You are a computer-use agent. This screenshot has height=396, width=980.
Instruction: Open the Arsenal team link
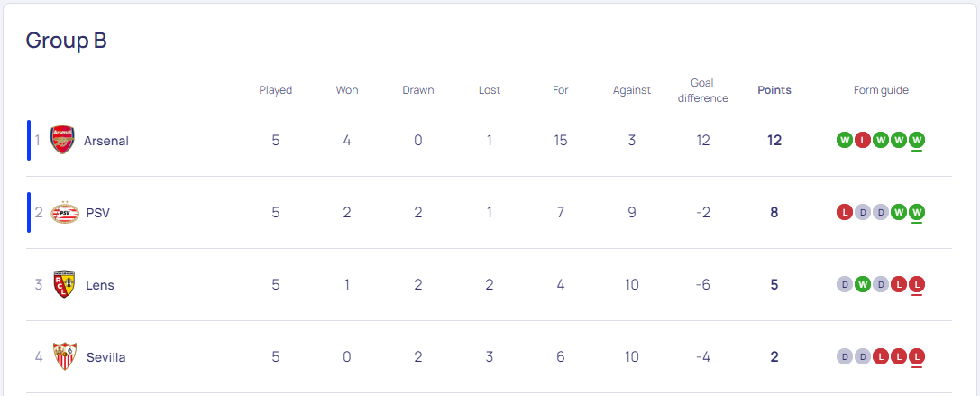(x=106, y=141)
